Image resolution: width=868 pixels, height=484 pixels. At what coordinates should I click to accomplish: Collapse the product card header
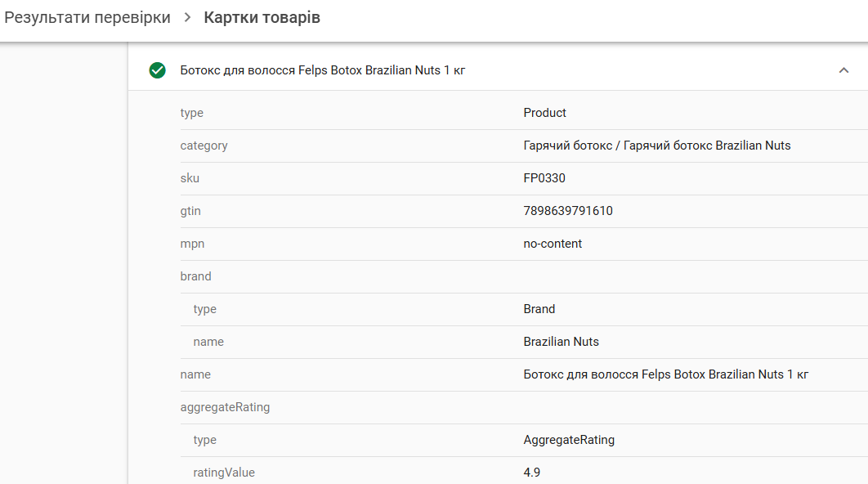click(x=844, y=70)
